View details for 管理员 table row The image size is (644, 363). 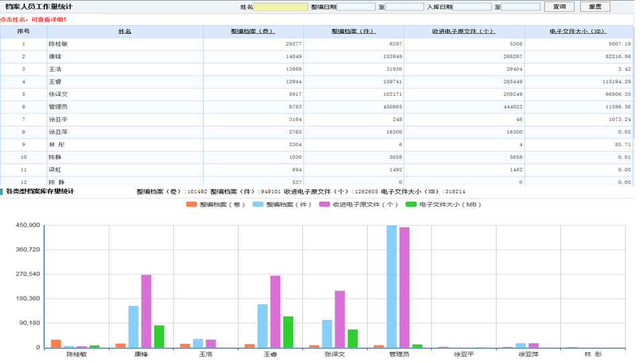pyautogui.click(x=58, y=107)
